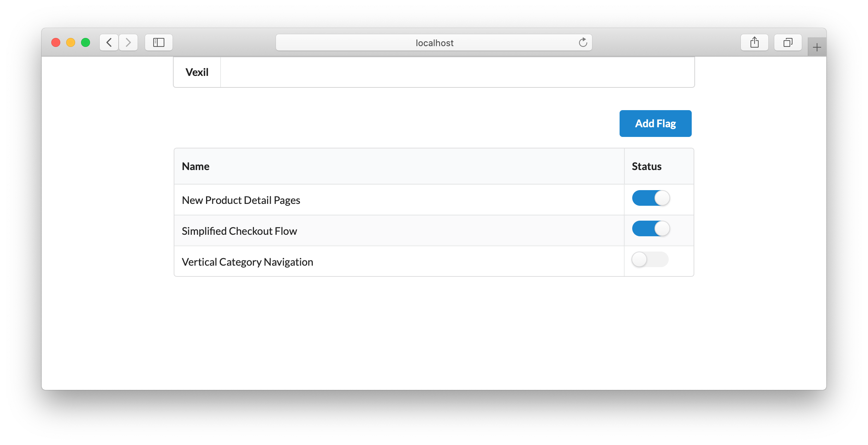868x445 pixels.
Task: Click the Name column header
Action: (x=195, y=166)
